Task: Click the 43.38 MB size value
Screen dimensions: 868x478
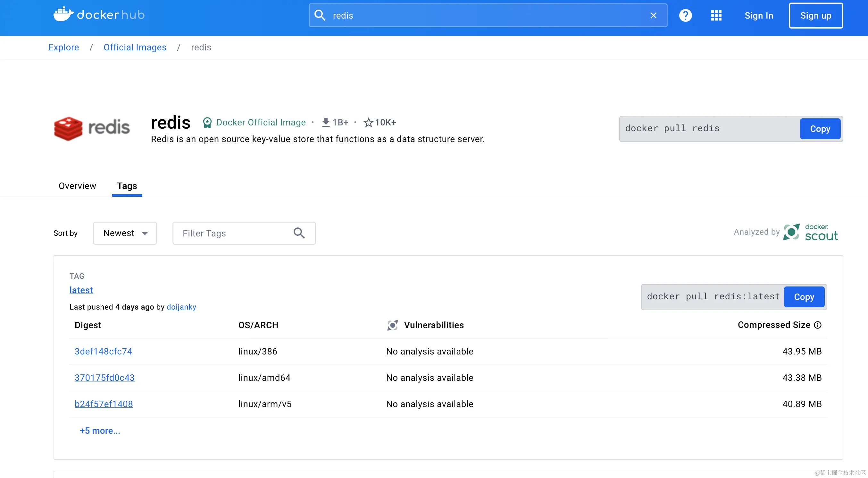Action: 802,378
